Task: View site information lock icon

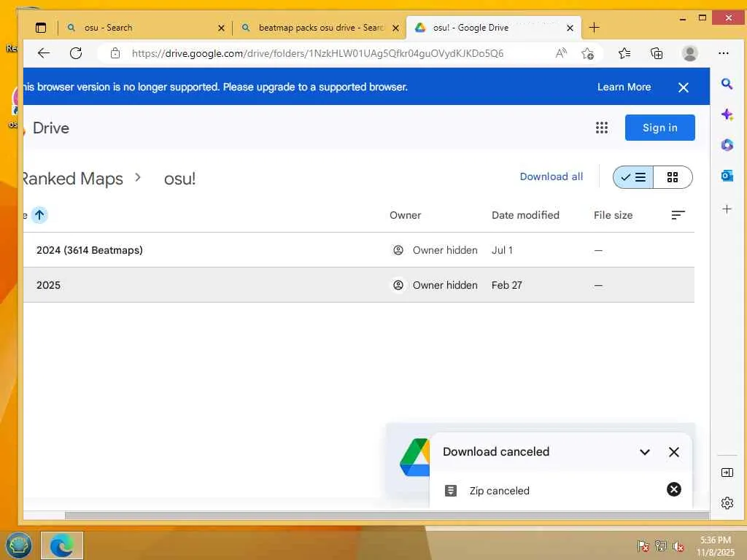Action: click(115, 53)
